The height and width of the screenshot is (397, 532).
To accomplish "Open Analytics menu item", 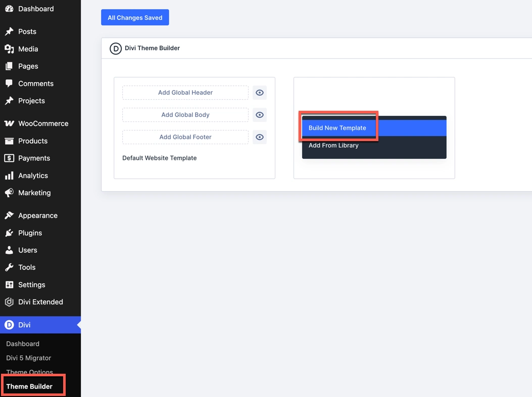I will (x=40, y=175).
